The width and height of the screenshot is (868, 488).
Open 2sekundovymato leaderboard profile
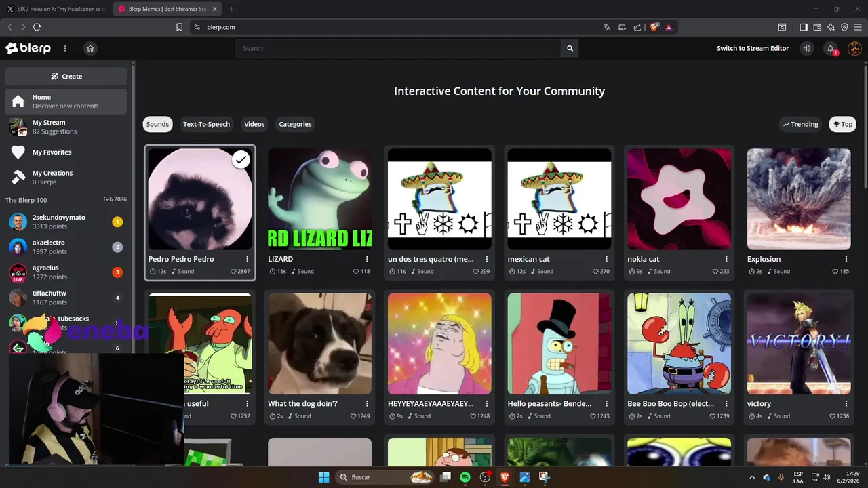tap(66, 222)
